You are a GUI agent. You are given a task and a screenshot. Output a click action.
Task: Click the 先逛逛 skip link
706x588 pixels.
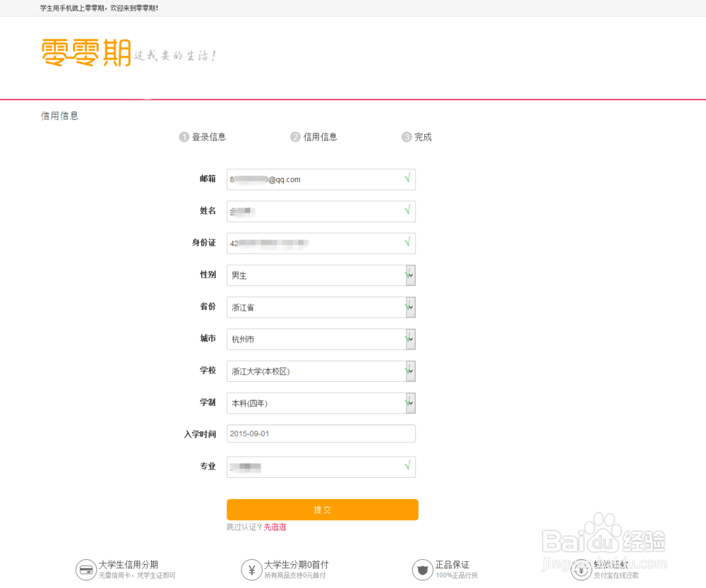[x=275, y=527]
